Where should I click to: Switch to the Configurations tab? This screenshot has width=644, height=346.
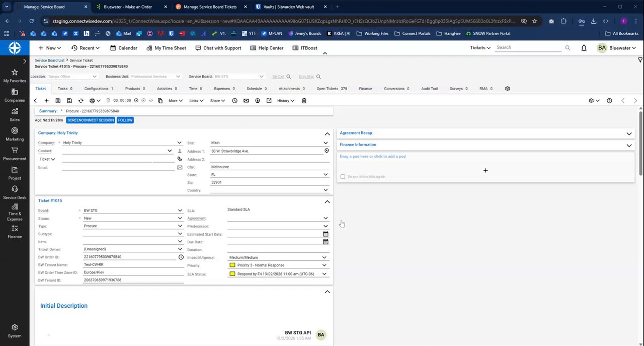99,89
